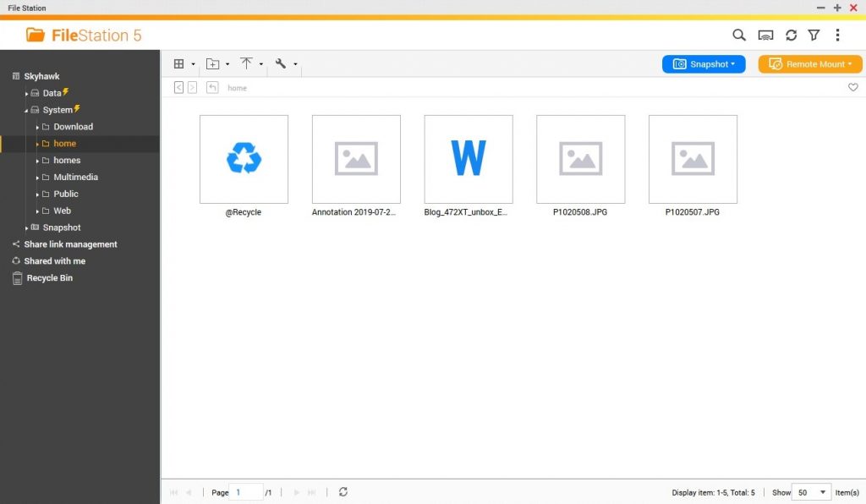866x504 pixels.
Task: Open the three-dot more settings menu
Action: [837, 36]
